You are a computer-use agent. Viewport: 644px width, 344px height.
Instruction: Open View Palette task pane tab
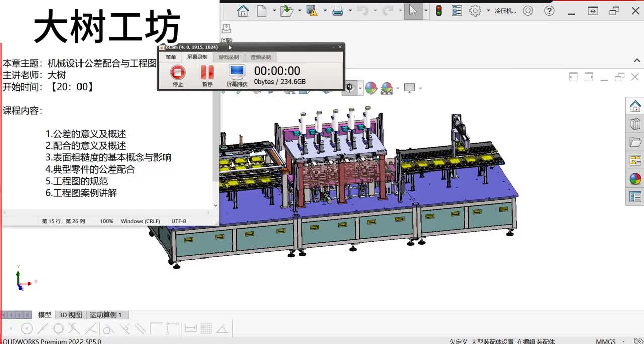pyautogui.click(x=635, y=160)
